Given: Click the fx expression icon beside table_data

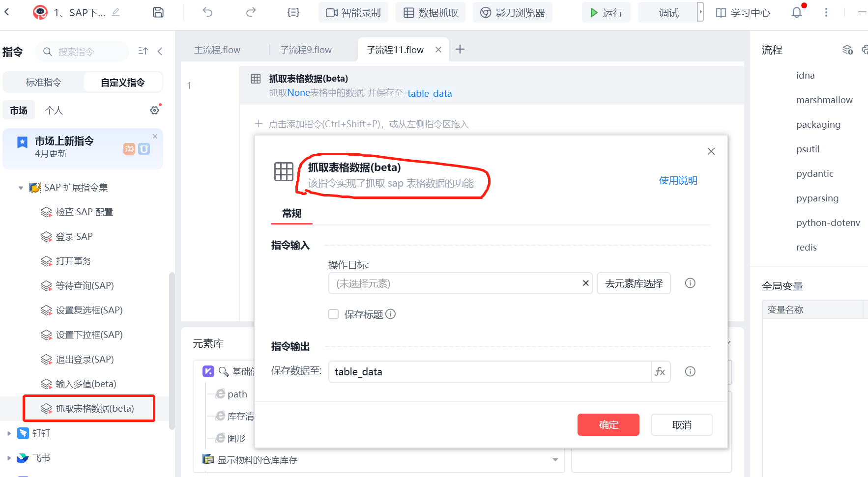Looking at the screenshot, I should pos(660,372).
